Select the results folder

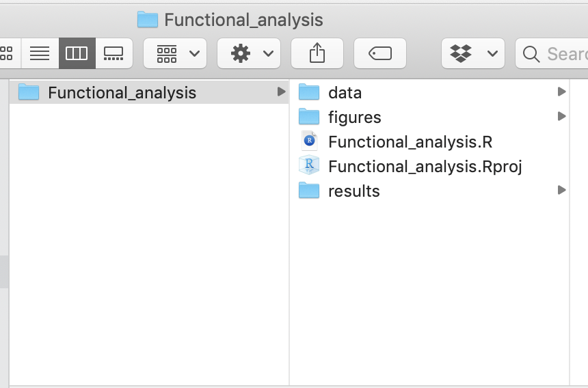[x=353, y=191]
